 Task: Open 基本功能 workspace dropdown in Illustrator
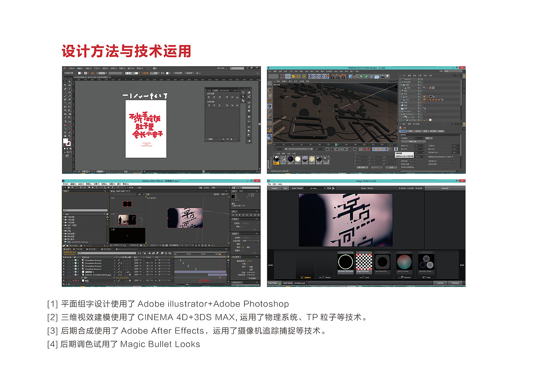click(223, 68)
